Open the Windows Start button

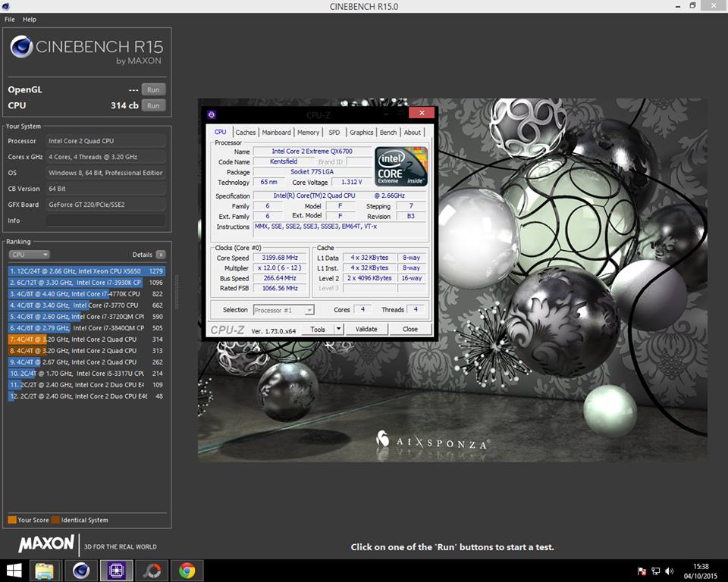pyautogui.click(x=14, y=571)
